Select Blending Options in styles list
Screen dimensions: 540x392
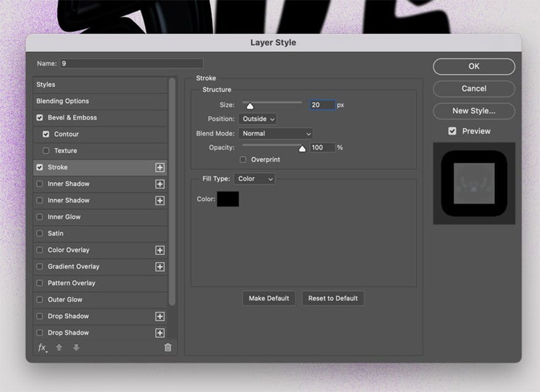tap(62, 101)
